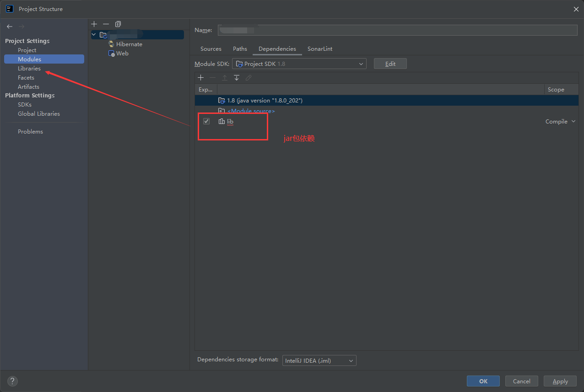Viewport: 584px width, 392px height.
Task: Open the Compile scope dropdown for lib
Action: [560, 122]
